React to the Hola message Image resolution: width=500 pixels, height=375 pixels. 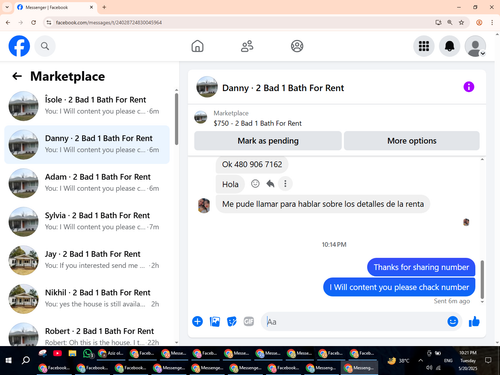pos(255,184)
